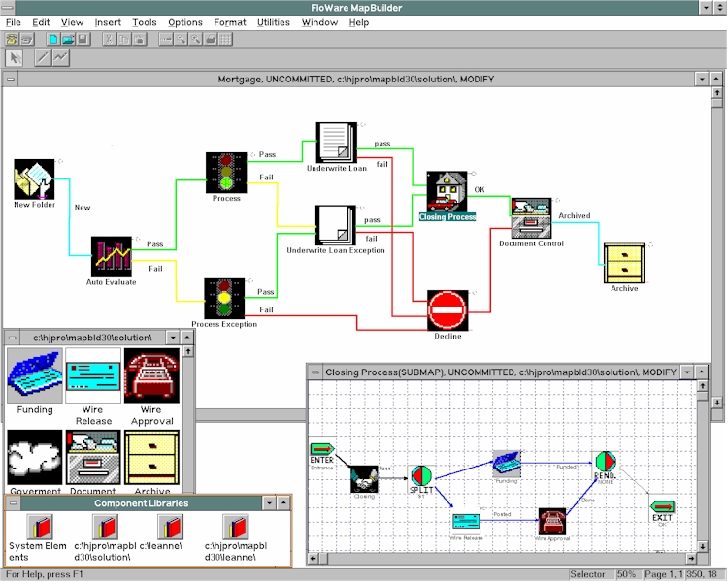The image size is (728, 582).
Task: Select the Document Control node
Action: [x=532, y=218]
